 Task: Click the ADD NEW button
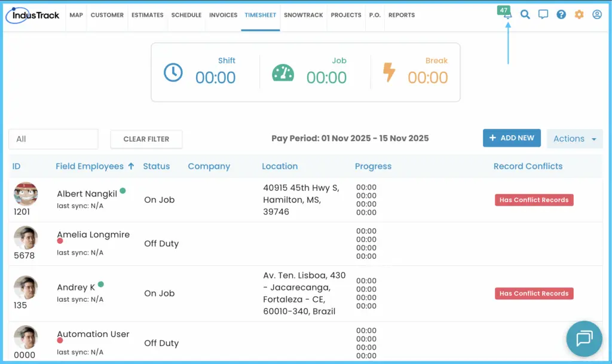click(512, 138)
